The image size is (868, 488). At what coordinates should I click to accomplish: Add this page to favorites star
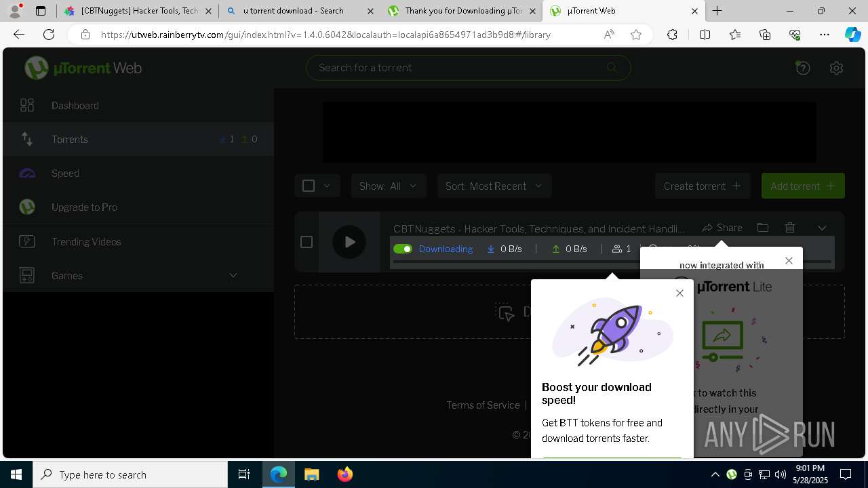click(636, 35)
